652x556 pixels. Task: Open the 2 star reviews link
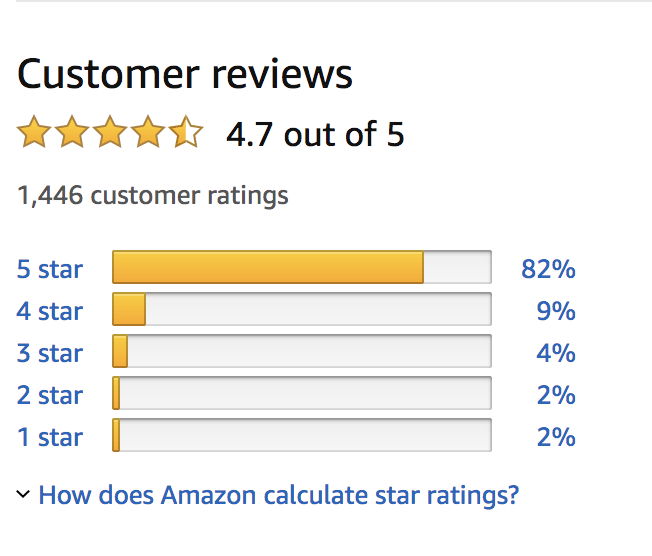pos(50,395)
